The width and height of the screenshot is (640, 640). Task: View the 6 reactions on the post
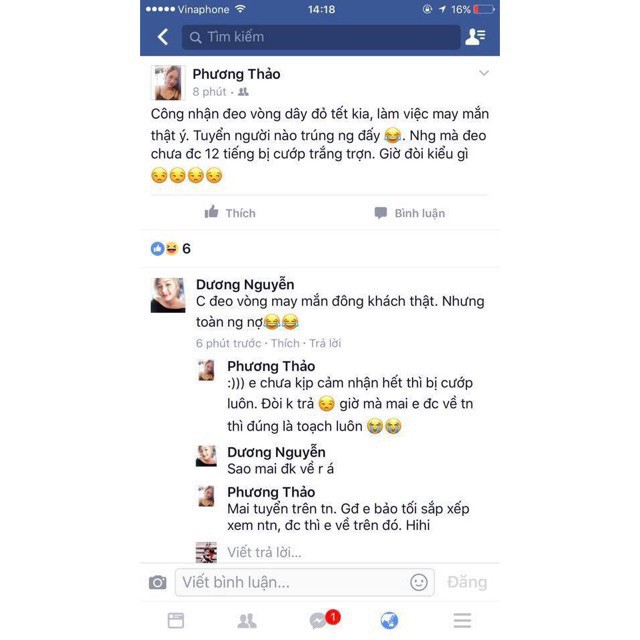tap(171, 248)
